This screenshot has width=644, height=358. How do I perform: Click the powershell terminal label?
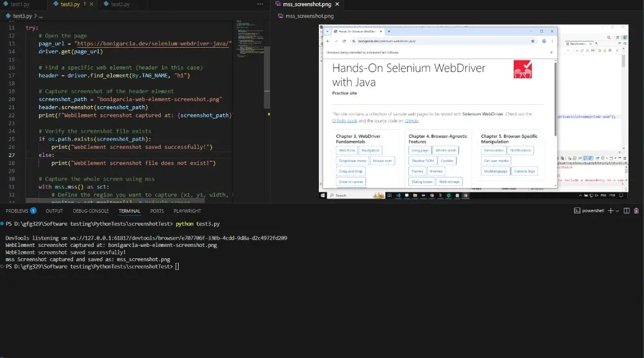click(x=593, y=210)
